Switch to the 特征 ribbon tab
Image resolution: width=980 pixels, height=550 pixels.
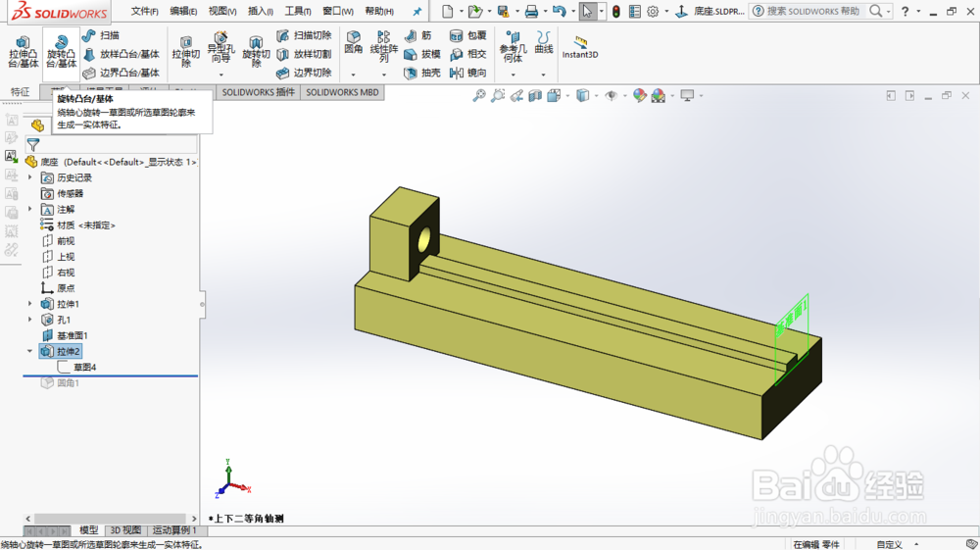pyautogui.click(x=20, y=92)
